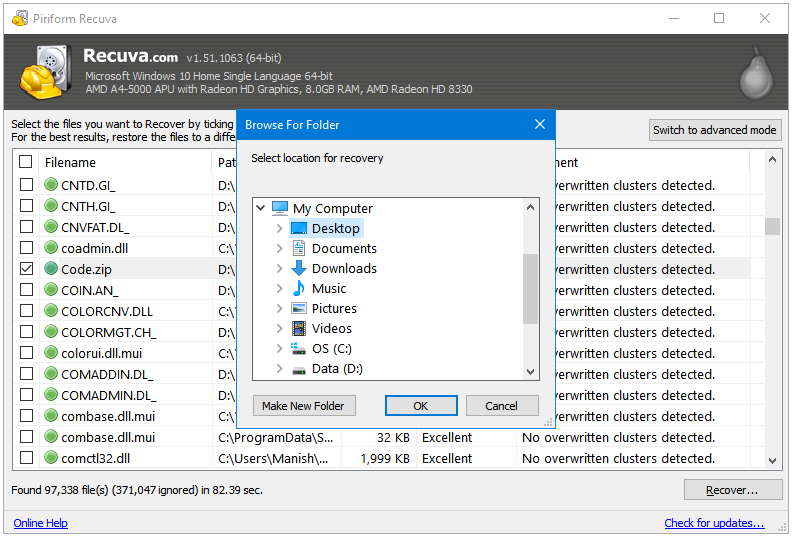Expand the Data (D:) drive node
792x538 pixels.
279,368
